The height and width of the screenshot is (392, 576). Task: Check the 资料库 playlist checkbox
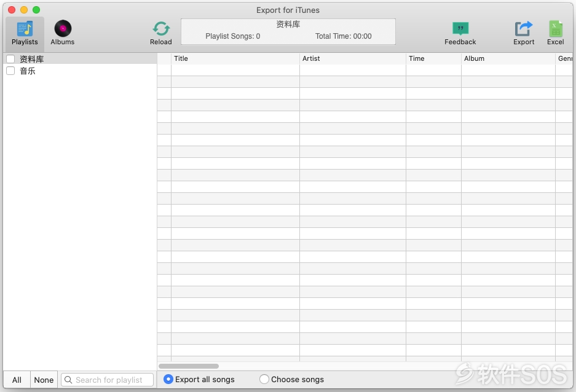click(x=10, y=59)
